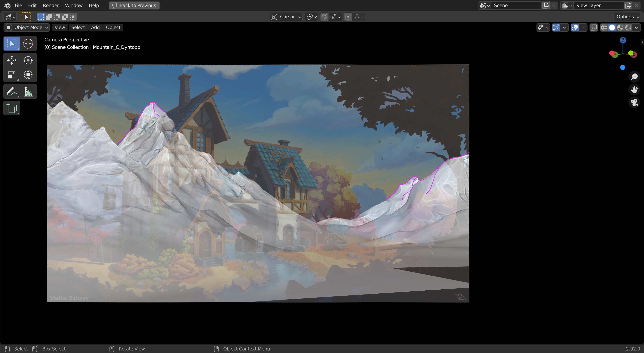Select the Measure tool
Viewport: 644px width, 353px height.
coord(28,92)
